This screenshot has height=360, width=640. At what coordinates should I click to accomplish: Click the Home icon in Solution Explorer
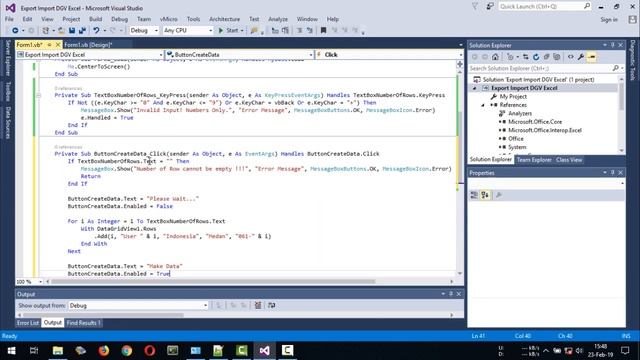[495, 57]
